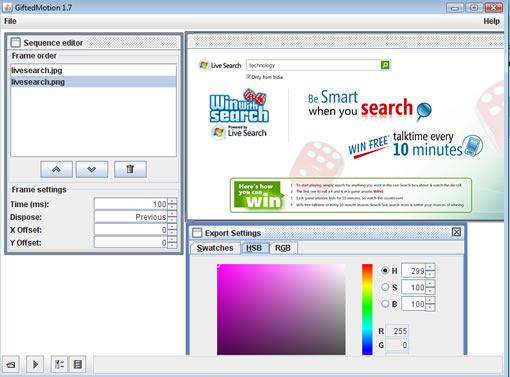Increase Time (ms) with spinner up arrow

(x=172, y=201)
